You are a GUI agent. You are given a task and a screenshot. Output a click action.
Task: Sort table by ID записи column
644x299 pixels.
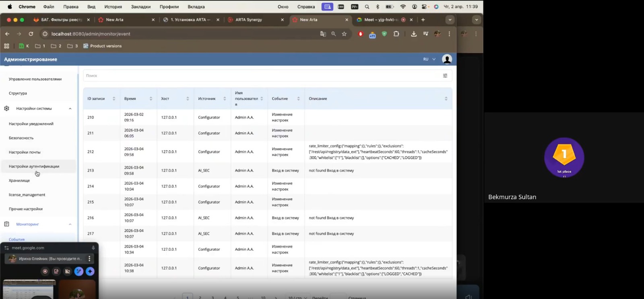[114, 99]
